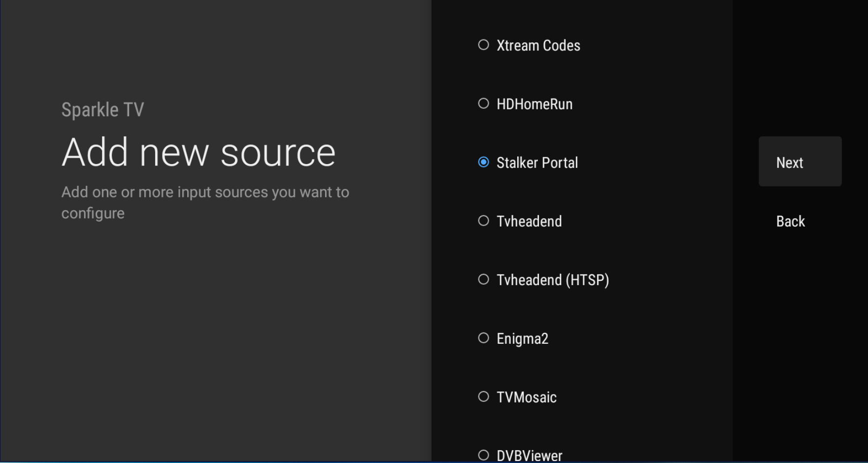Click the Enigma2 source label
Screen dimensions: 868x463
click(522, 338)
